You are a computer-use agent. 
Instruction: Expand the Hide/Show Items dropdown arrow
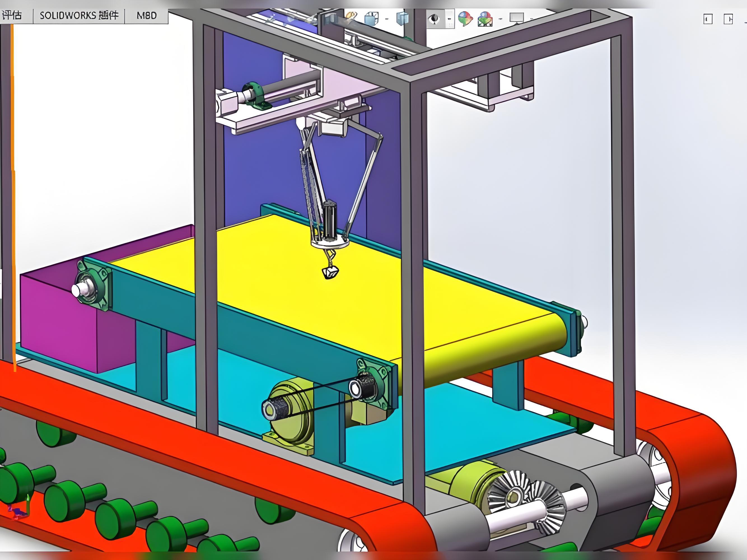click(449, 19)
